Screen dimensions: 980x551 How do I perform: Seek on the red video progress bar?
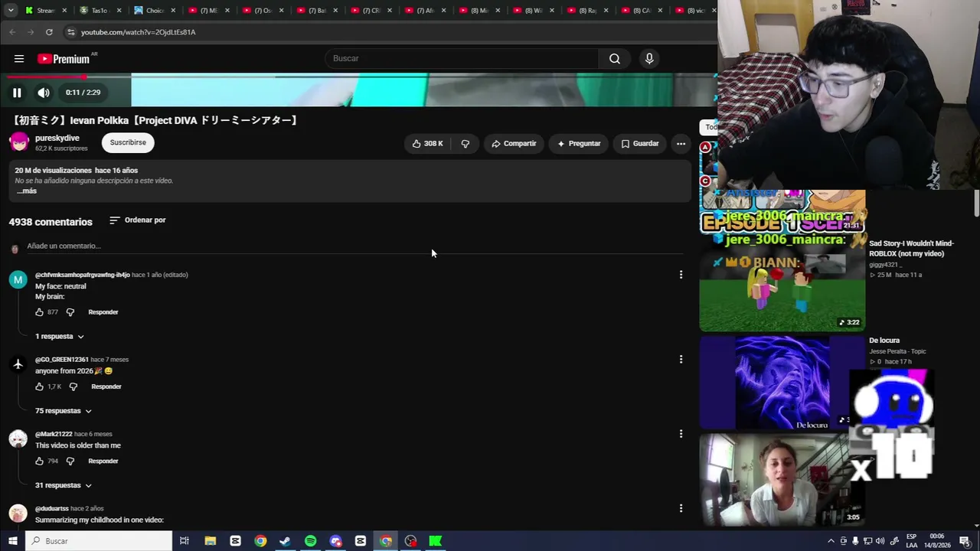pos(361,77)
